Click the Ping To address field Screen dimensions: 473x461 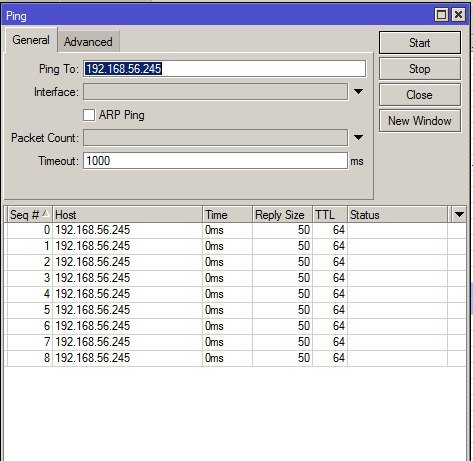pos(224,69)
